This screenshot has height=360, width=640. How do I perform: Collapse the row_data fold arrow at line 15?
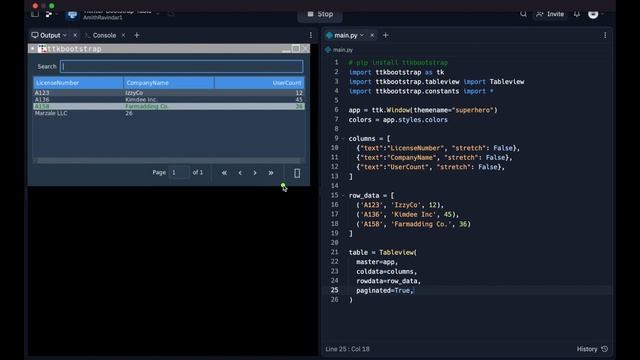pos(342,196)
